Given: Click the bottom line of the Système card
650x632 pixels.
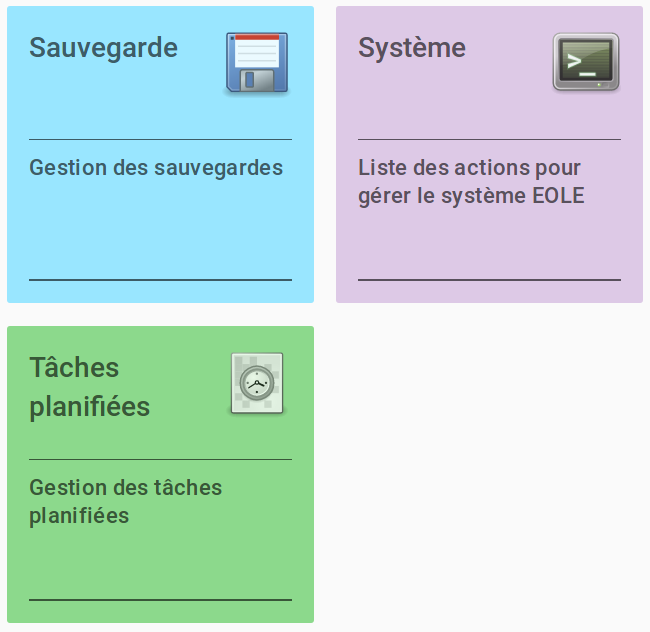Looking at the screenshot, I should pyautogui.click(x=489, y=280).
